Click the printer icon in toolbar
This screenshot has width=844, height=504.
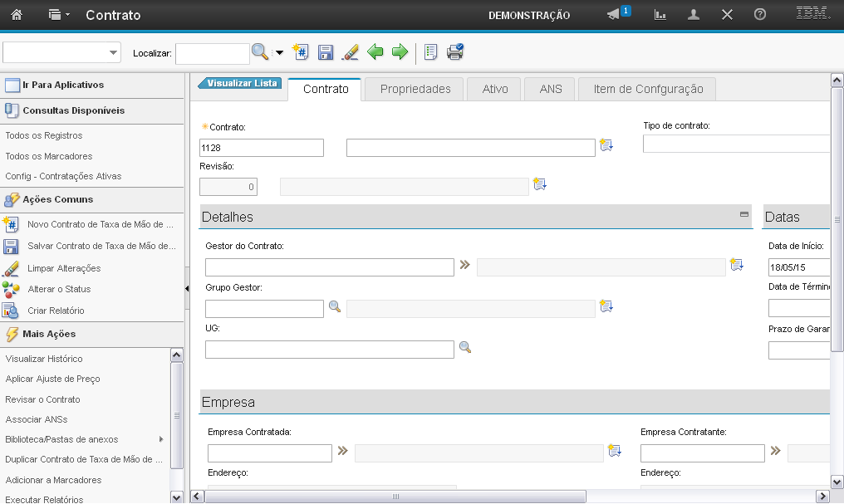tap(455, 52)
